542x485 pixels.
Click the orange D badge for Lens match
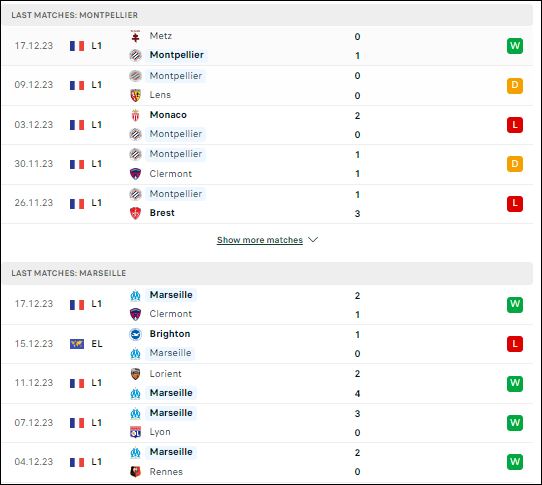(x=515, y=85)
